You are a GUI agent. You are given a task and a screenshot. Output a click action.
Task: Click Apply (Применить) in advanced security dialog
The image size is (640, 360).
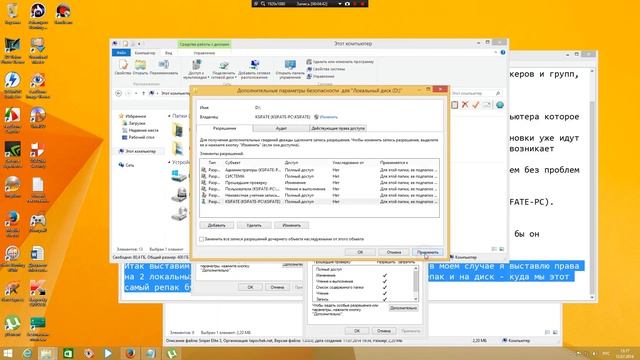point(427,252)
